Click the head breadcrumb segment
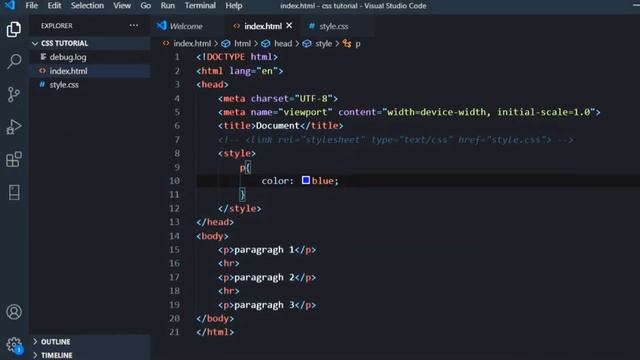 coord(283,43)
